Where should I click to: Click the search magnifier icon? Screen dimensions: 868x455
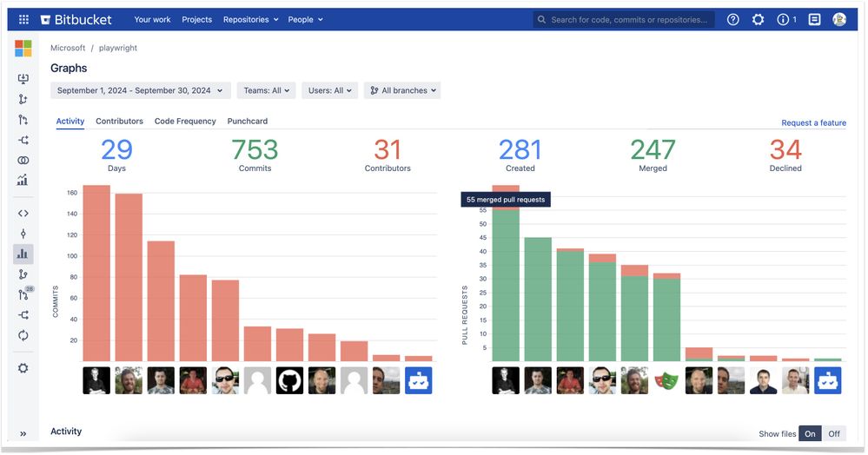tap(542, 19)
